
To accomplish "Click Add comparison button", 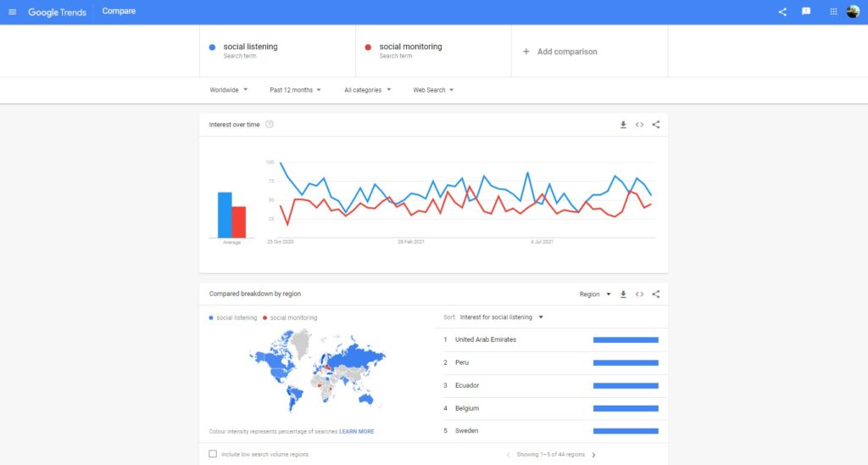I will pyautogui.click(x=559, y=52).
